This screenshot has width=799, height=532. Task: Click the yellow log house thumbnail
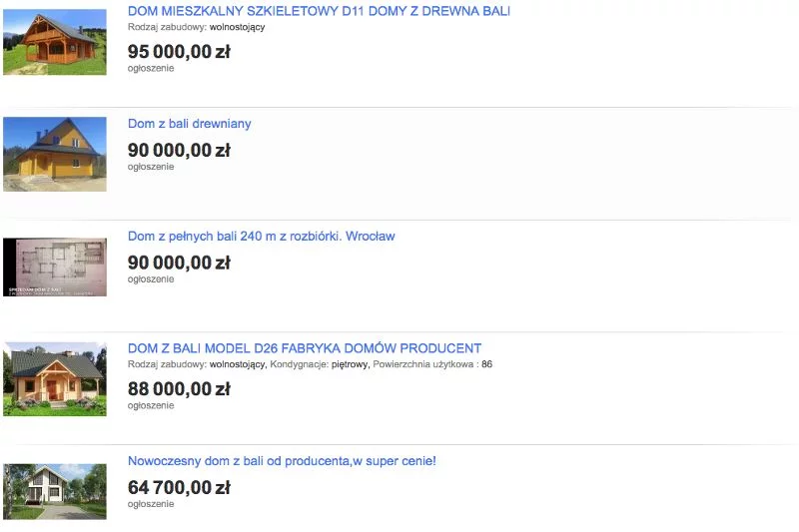click(55, 155)
